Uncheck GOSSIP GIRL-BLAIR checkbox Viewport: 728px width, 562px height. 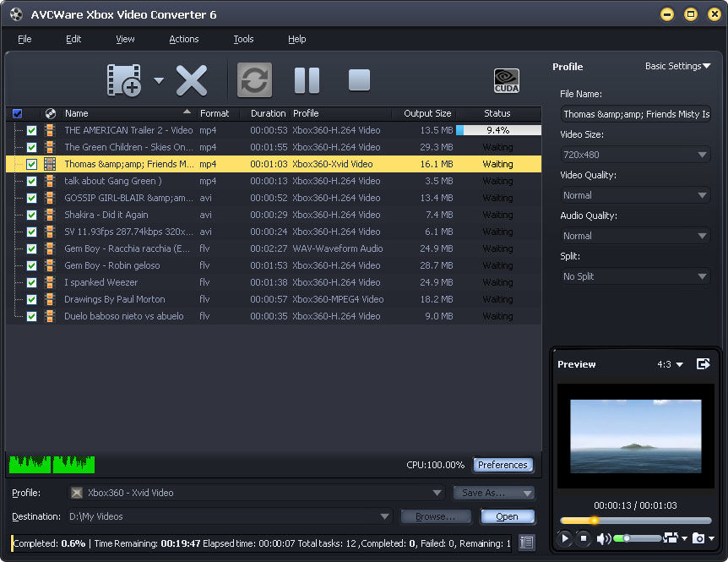pos(31,198)
